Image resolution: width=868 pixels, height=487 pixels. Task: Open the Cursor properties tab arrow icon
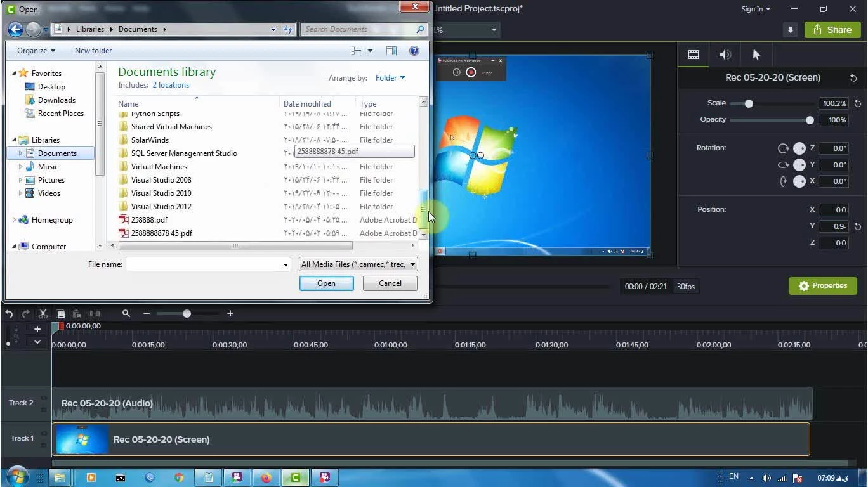point(756,55)
